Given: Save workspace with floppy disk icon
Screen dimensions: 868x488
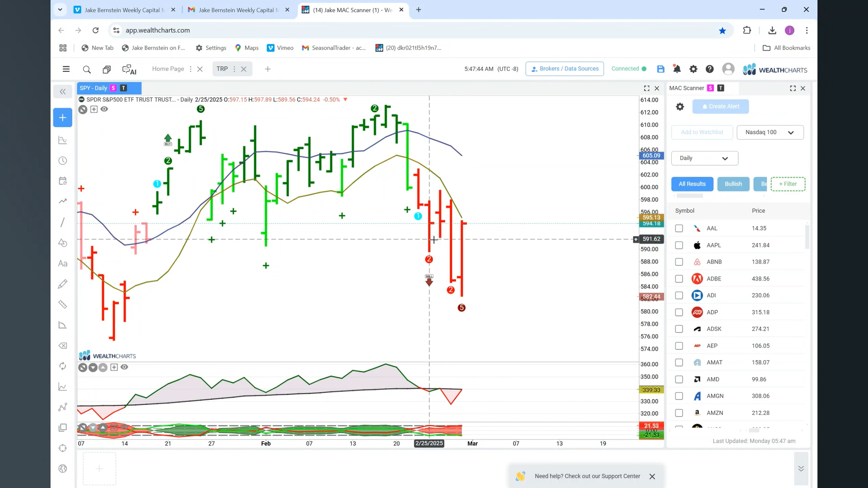Looking at the screenshot, I should point(660,69).
